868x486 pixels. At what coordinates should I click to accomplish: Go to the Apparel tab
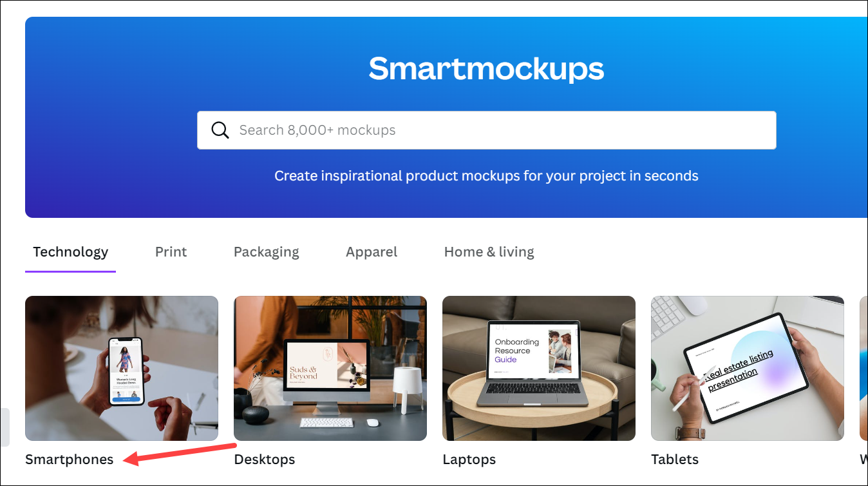tap(372, 252)
